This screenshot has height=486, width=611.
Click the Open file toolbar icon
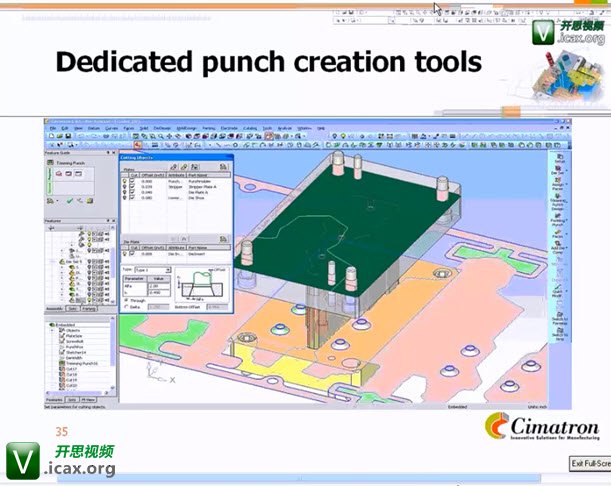(x=60, y=136)
